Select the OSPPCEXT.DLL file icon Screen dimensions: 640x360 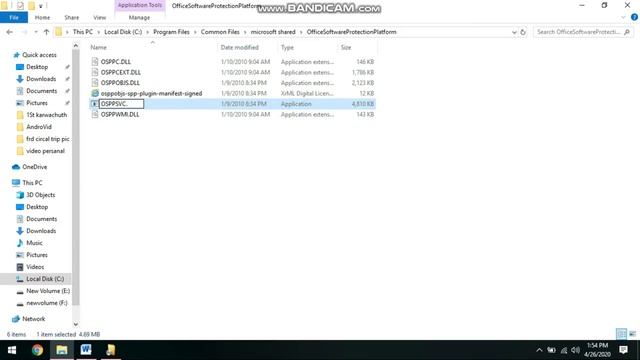[x=95, y=72]
